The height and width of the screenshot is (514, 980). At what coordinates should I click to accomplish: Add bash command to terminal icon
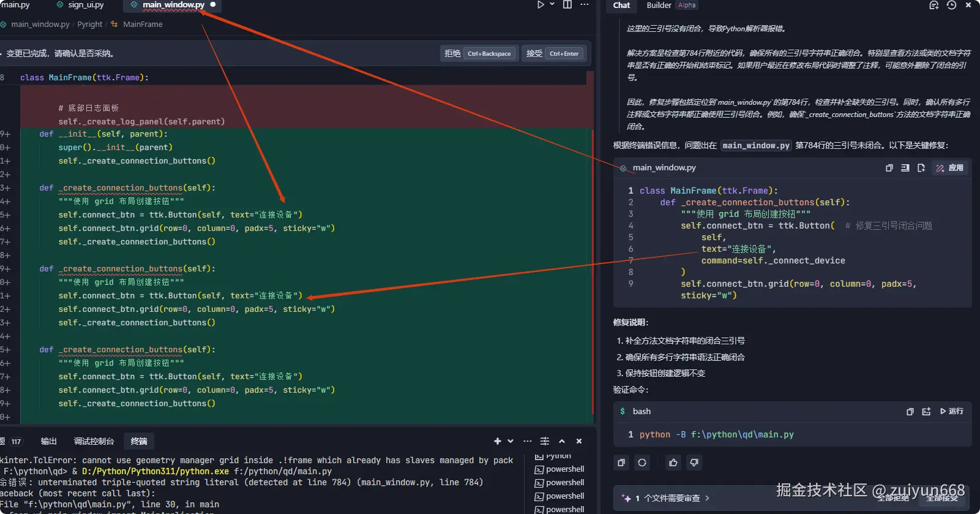926,412
